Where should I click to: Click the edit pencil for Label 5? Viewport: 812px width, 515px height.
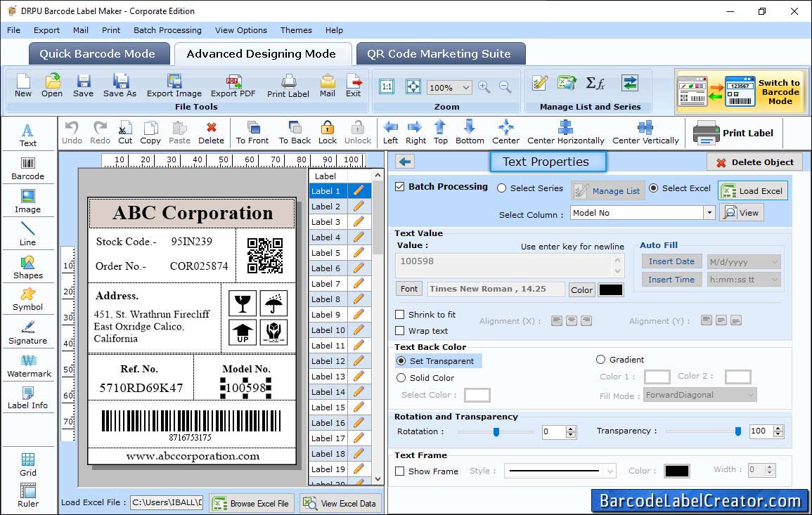tap(359, 253)
